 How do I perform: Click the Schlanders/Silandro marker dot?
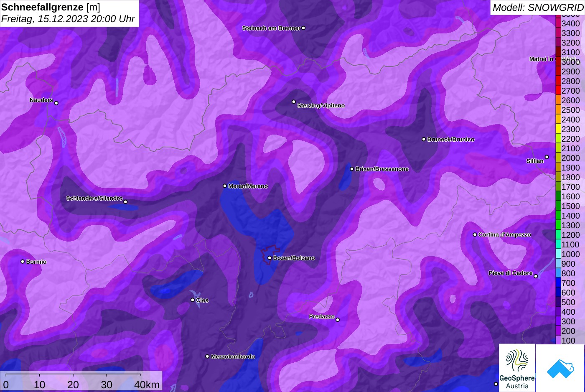(125, 202)
